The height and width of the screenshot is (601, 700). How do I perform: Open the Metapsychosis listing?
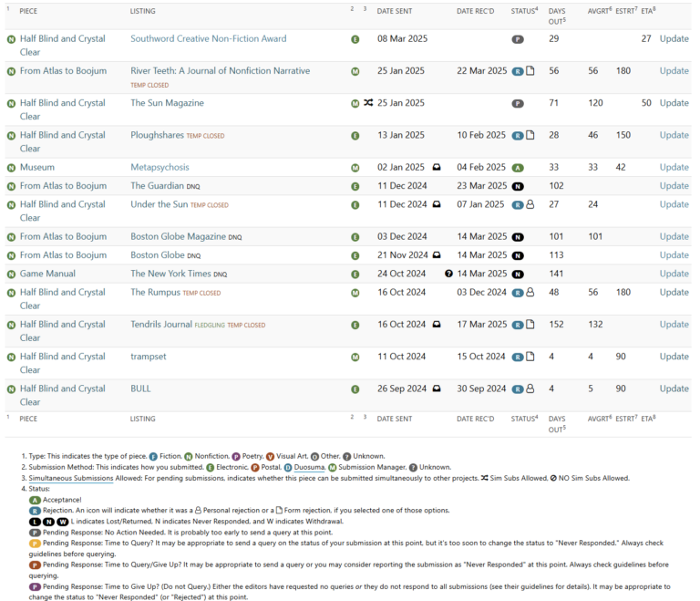point(160,168)
